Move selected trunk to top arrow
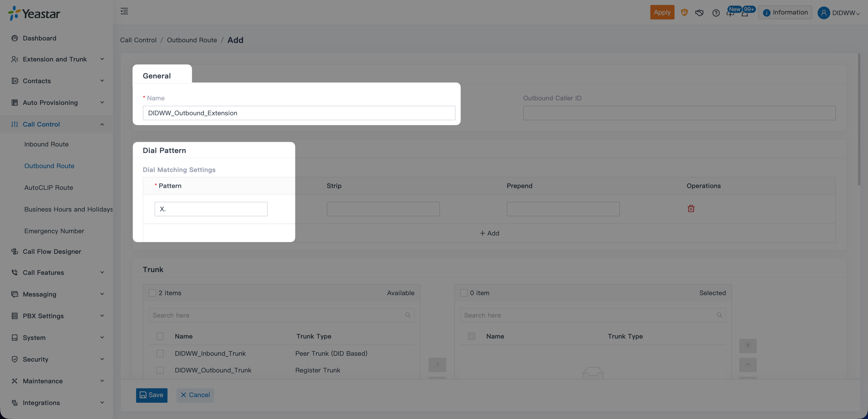This screenshot has height=419, width=868. pos(748,346)
